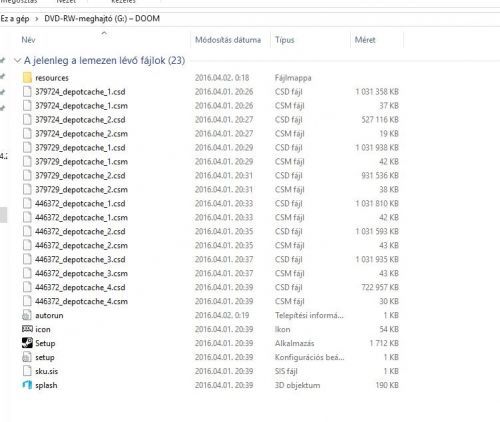Select the file name 379724_depotcache_1.csd

[80, 92]
